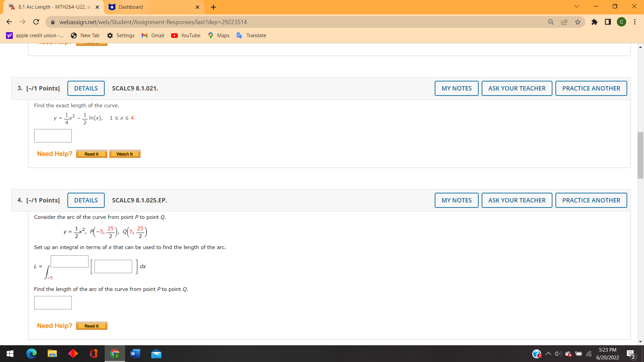
Task: Open the zoom magnifier icon in address bar
Action: pos(551,22)
